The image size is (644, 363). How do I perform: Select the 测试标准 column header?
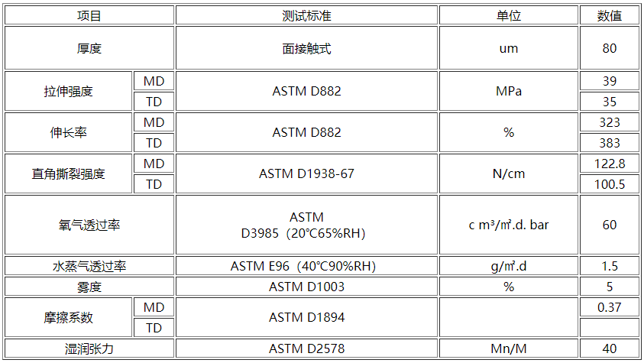coord(306,15)
